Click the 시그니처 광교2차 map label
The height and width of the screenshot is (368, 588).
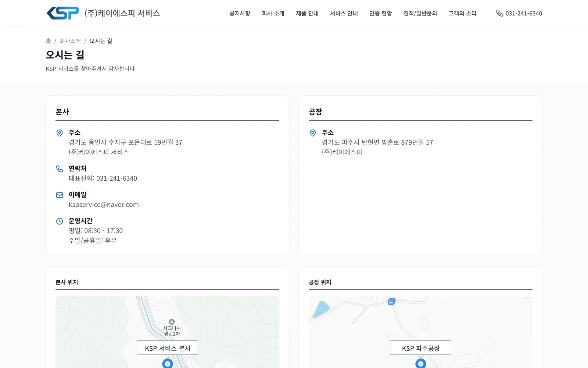(x=172, y=331)
